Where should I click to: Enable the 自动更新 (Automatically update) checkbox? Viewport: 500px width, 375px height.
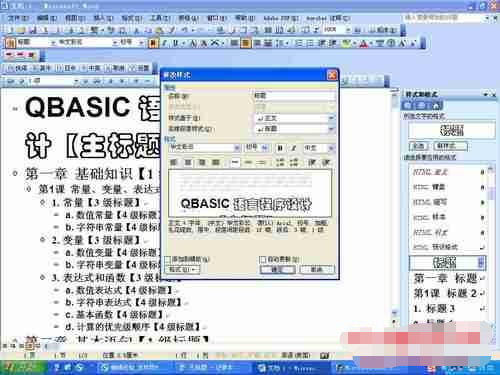(x=263, y=259)
